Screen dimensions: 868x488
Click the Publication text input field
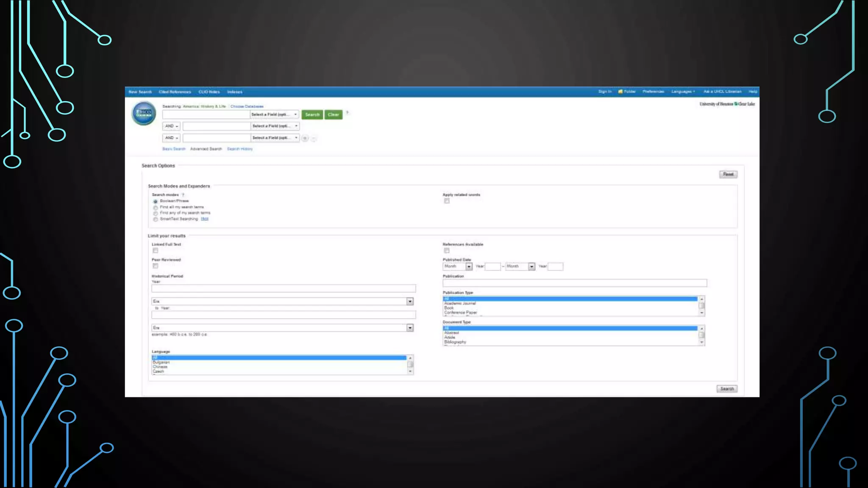coord(574,283)
